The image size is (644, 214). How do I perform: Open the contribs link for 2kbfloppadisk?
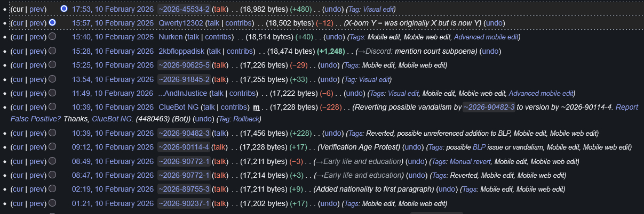pyautogui.click(x=241, y=51)
